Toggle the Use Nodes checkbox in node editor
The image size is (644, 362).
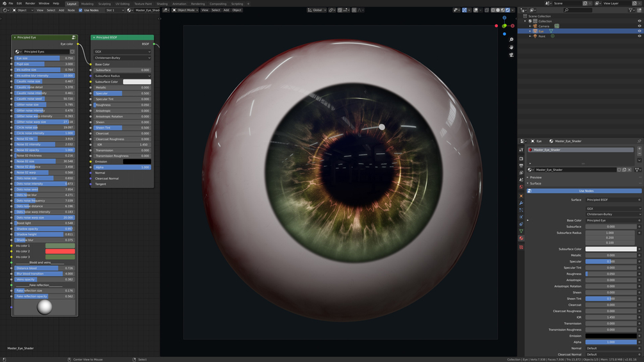[x=81, y=10]
